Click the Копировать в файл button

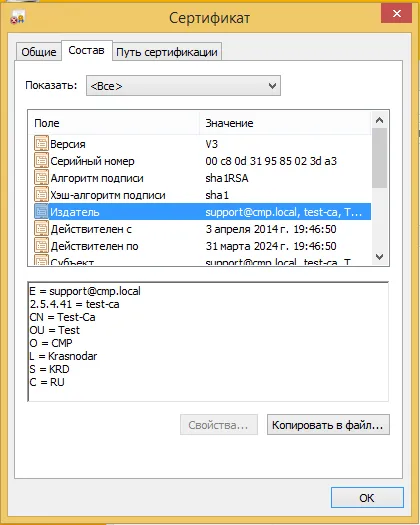328,425
